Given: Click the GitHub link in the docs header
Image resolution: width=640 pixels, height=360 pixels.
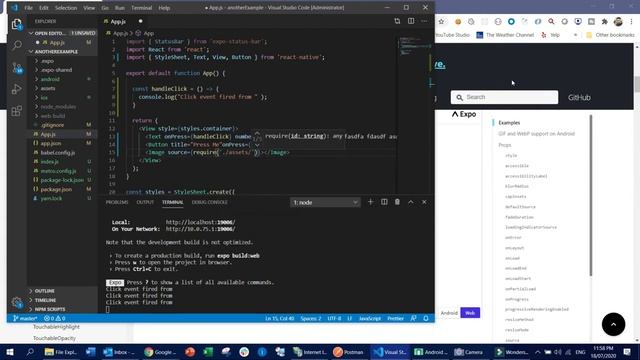Looking at the screenshot, I should (579, 98).
